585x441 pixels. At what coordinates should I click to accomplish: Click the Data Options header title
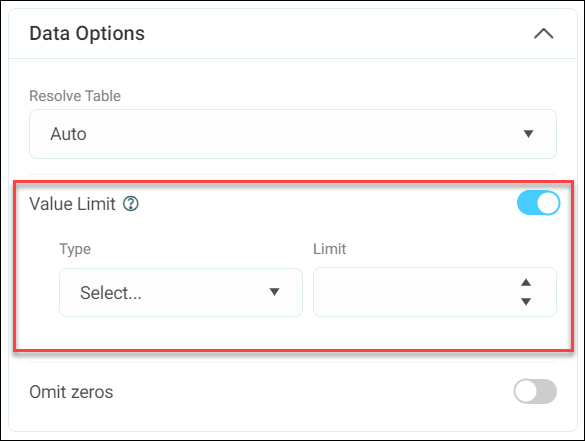coord(87,34)
